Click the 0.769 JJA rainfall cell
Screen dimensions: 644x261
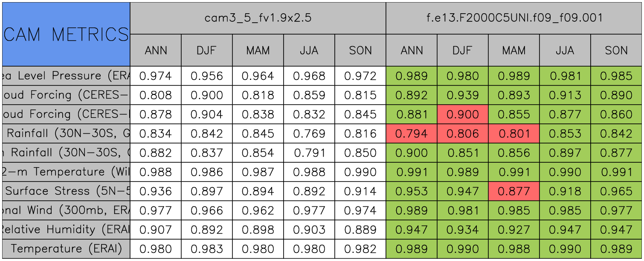(x=309, y=134)
